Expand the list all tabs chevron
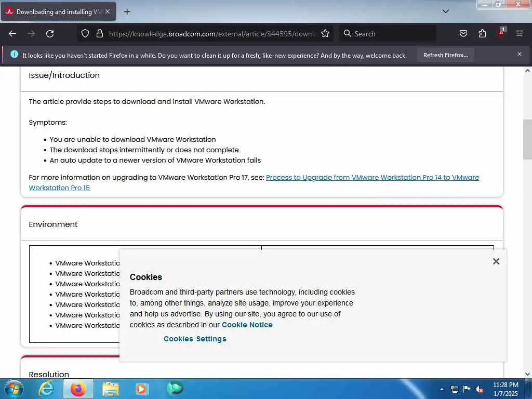The height and width of the screenshot is (399, 532). pyautogui.click(x=445, y=11)
